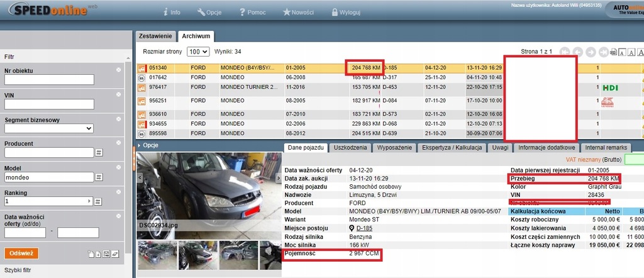Click the Opcje wrench menu item

point(213,12)
